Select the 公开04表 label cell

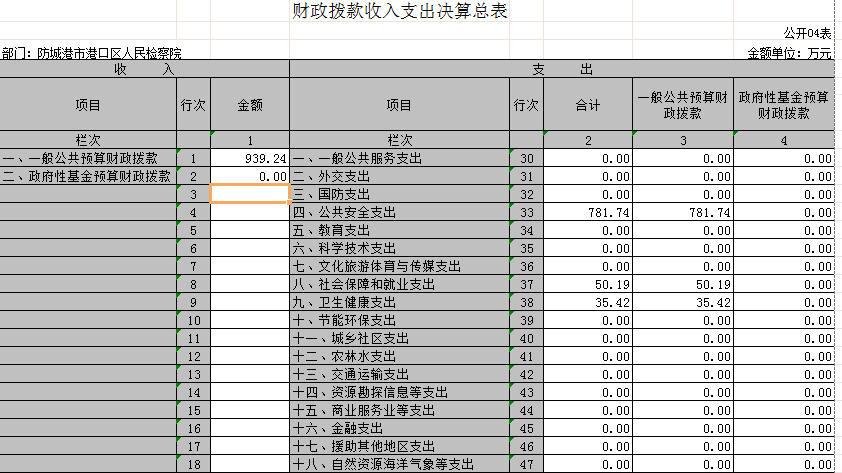point(807,33)
